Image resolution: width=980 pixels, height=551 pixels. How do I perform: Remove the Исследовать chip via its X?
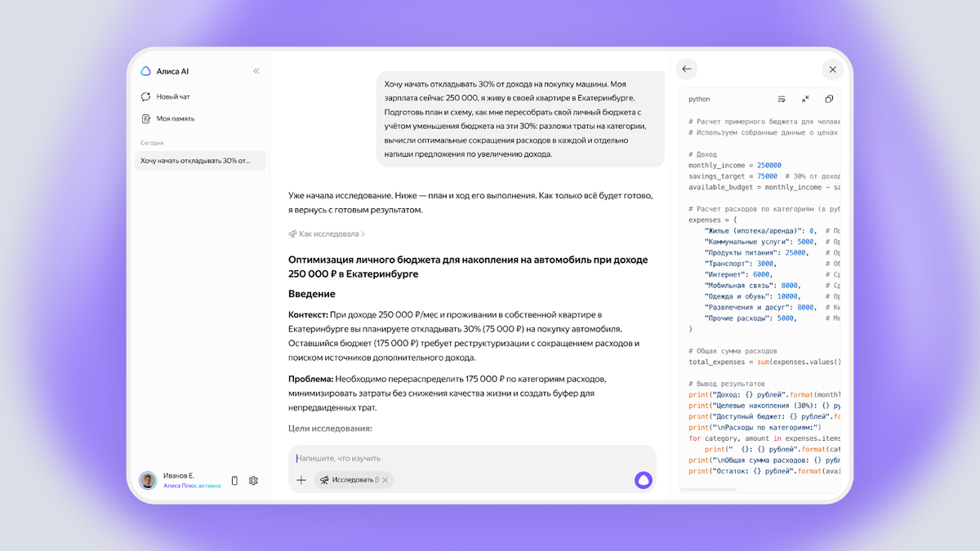385,480
